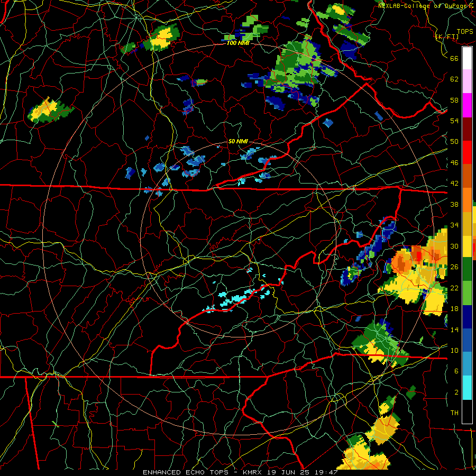The height and width of the screenshot is (476, 476).
Task: Click the legend value "2"
Action: (456, 392)
